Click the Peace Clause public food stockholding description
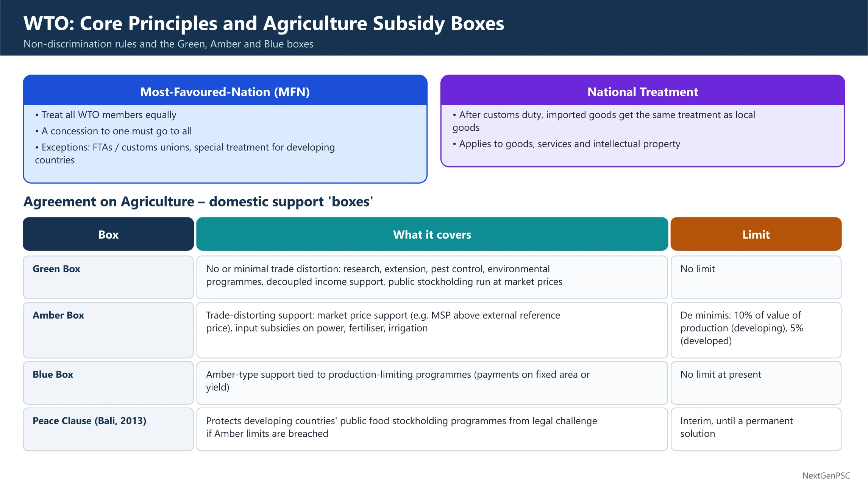Image resolution: width=868 pixels, height=489 pixels. [x=432, y=429]
